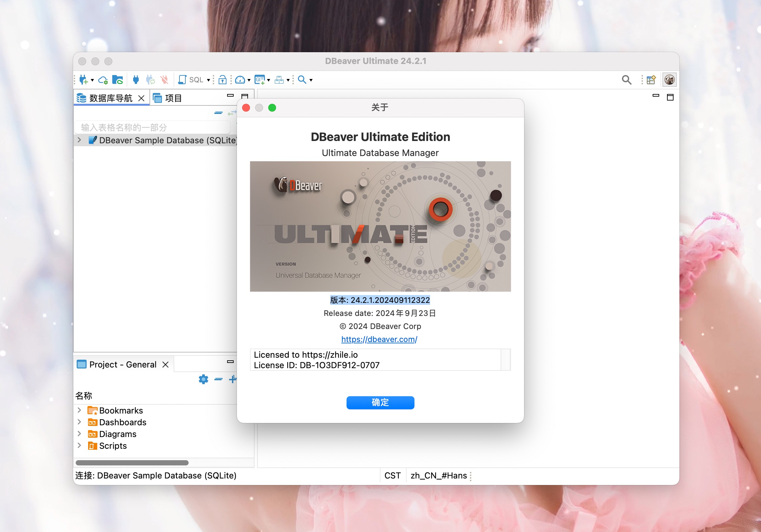Viewport: 761px width, 532px height.
Task: Select DBeaver Sample Database (SQLite) connection
Action: (x=163, y=140)
